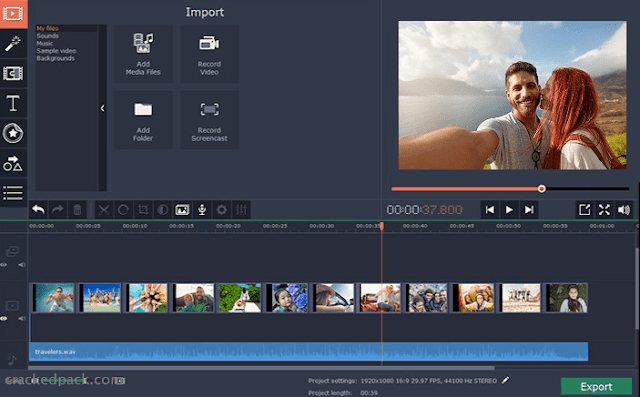Screen dimensions: 640x397
Task: Open the Transitions tab in sidebar
Action: point(13,73)
